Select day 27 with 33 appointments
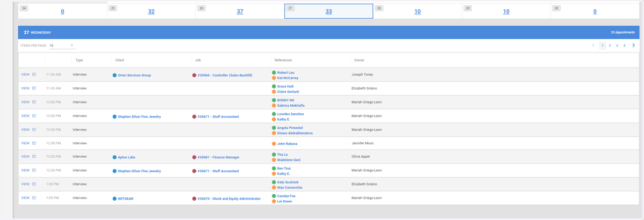Viewport: 644px width, 220px height. 328,11
